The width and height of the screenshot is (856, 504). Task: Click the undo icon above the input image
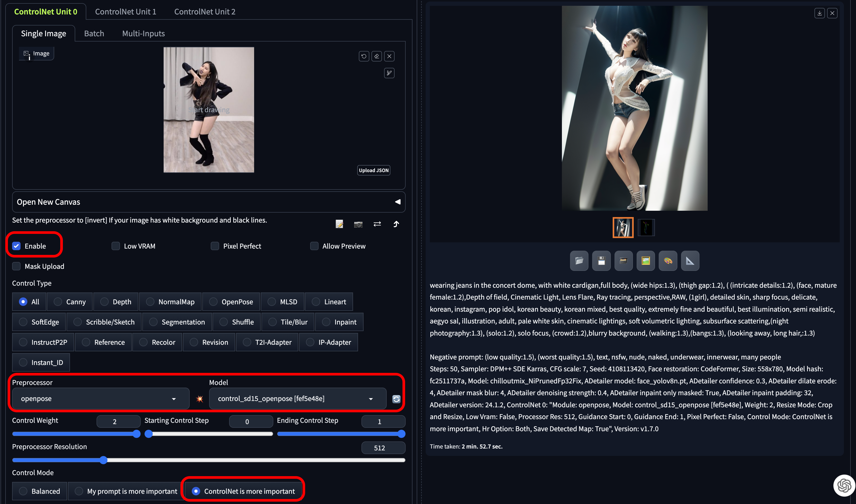pyautogui.click(x=364, y=56)
